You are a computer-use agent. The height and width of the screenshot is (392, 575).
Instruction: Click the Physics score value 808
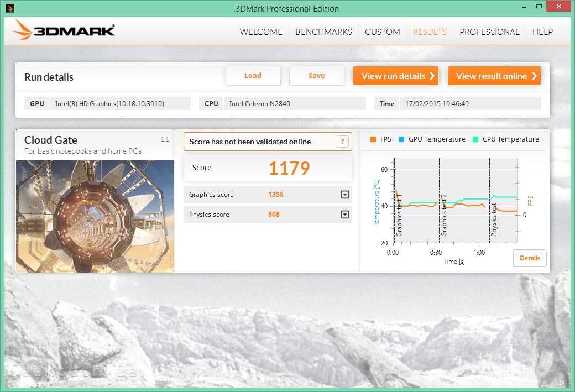click(x=274, y=214)
